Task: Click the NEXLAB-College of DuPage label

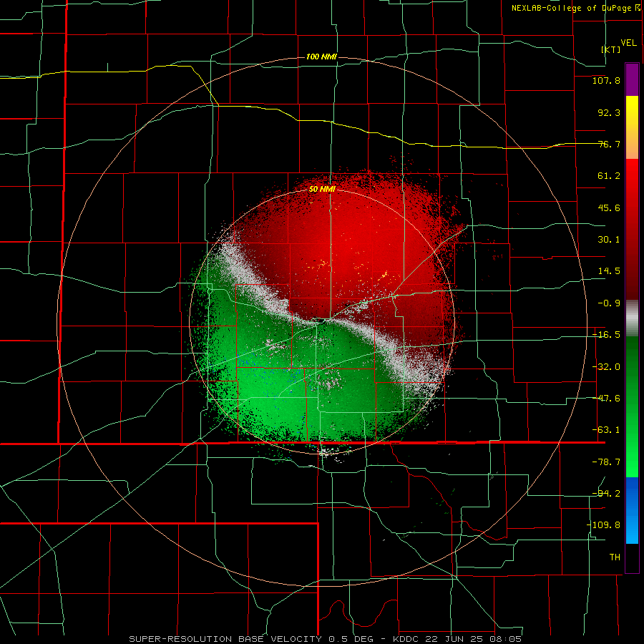Action: pyautogui.click(x=571, y=8)
